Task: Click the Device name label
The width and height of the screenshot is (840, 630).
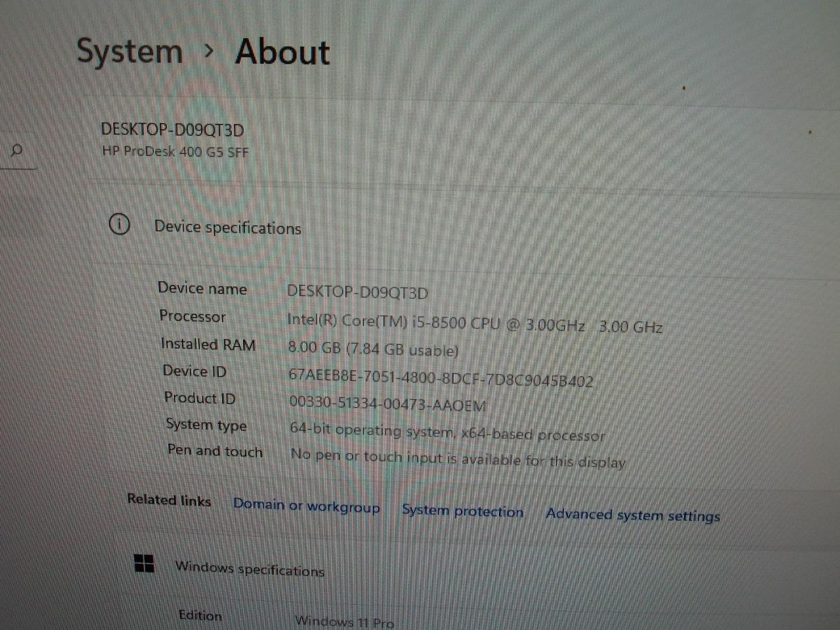Action: 202,288
